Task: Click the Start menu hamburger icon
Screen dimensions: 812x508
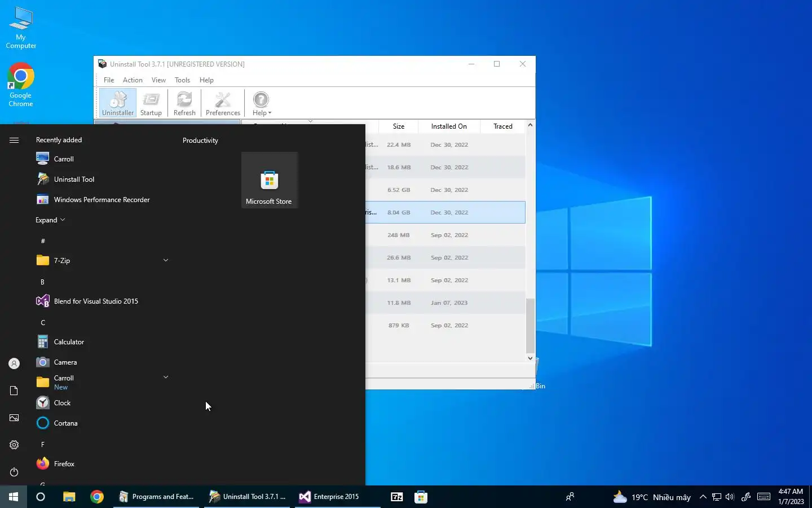Action: (x=14, y=140)
